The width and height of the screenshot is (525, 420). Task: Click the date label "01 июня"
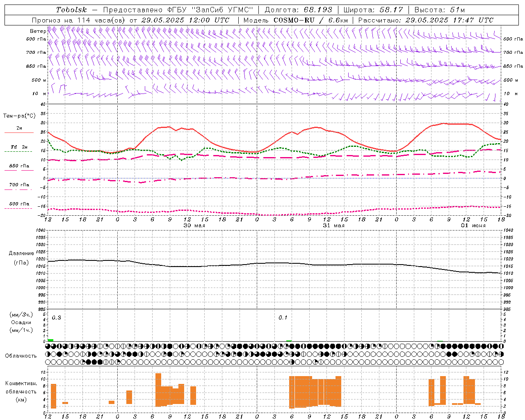(x=473, y=226)
